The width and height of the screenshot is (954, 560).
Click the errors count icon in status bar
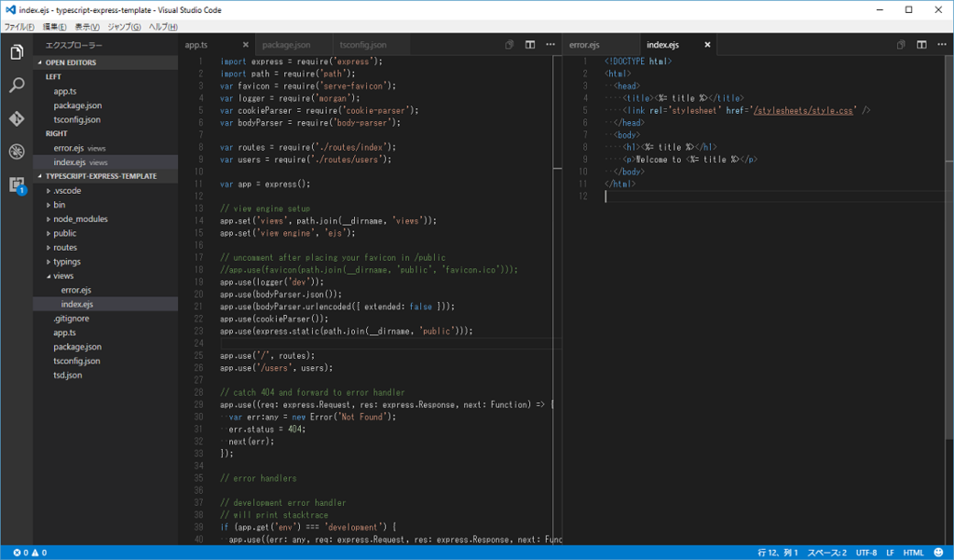pyautogui.click(x=17, y=553)
